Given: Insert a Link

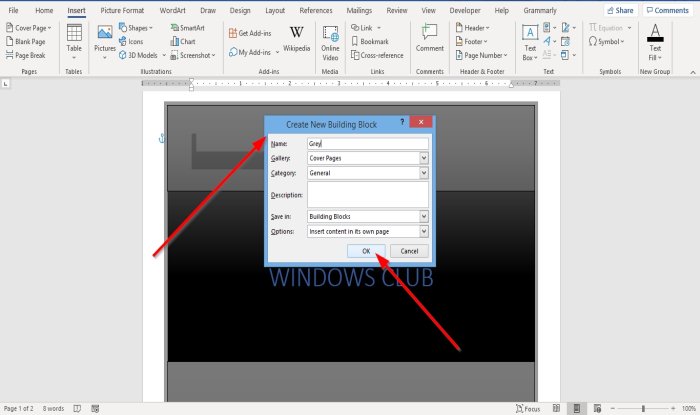Looking at the screenshot, I should [x=366, y=28].
